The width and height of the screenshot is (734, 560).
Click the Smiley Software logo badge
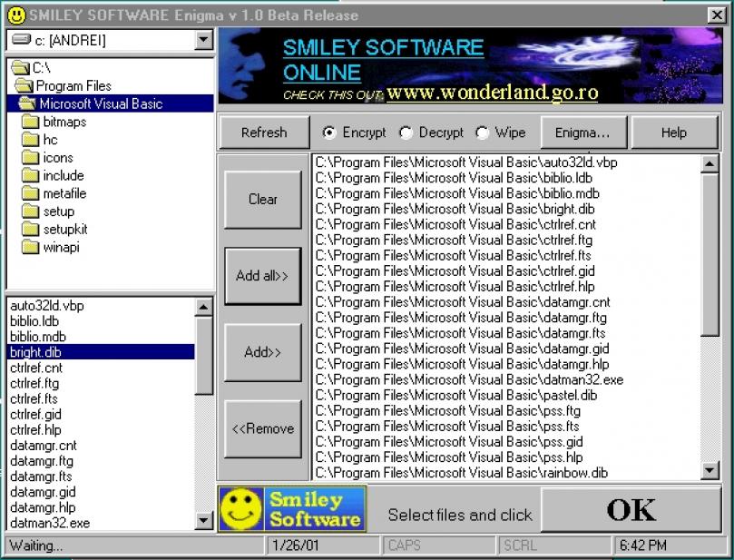click(x=292, y=509)
